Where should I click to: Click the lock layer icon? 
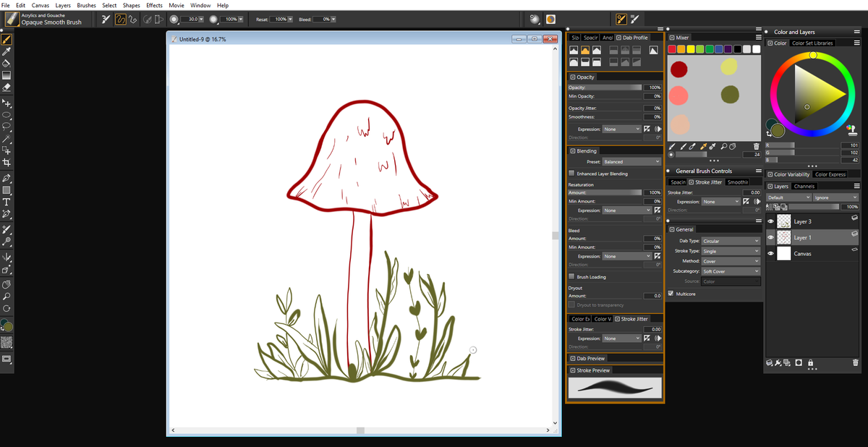tap(811, 363)
